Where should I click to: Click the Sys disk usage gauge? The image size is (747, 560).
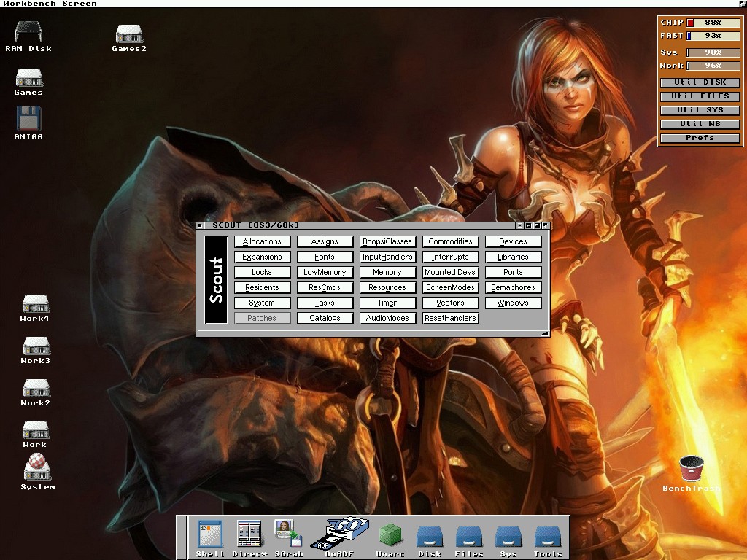tap(713, 52)
